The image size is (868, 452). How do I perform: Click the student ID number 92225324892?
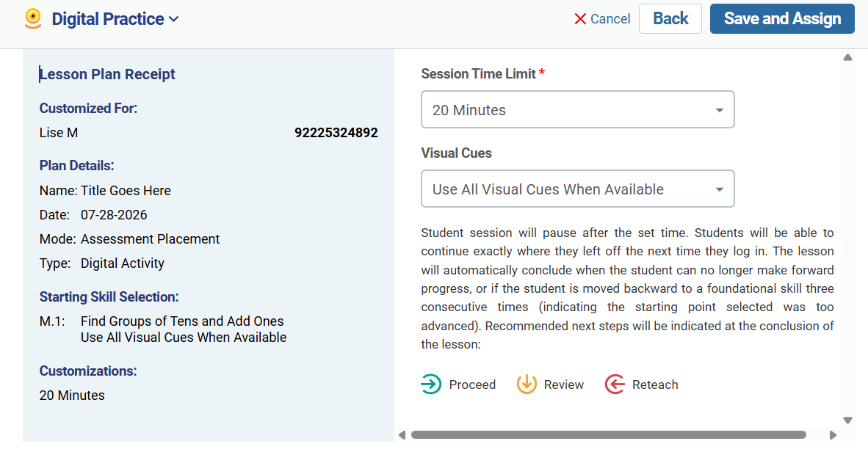336,133
